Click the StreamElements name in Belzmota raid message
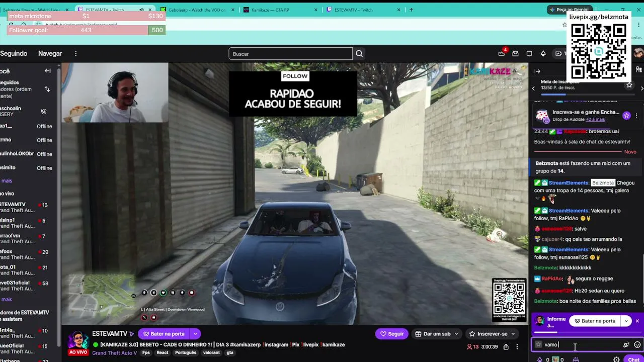Image resolution: width=644 pixels, height=362 pixels. [569, 183]
